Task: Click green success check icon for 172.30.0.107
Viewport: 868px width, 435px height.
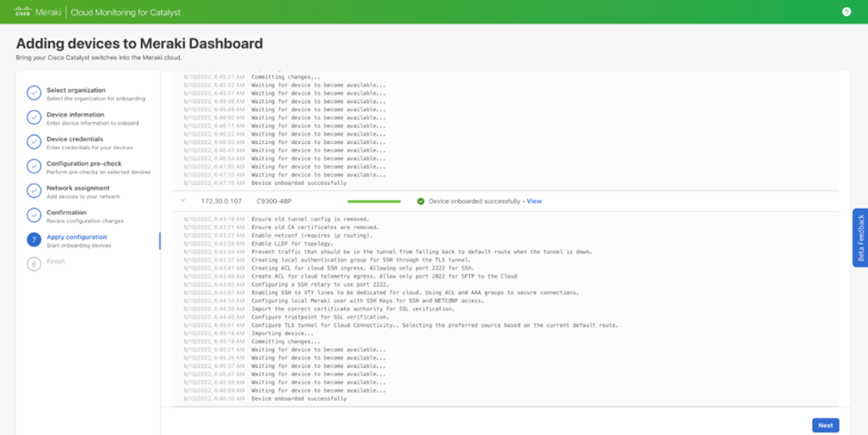Action: tap(421, 201)
